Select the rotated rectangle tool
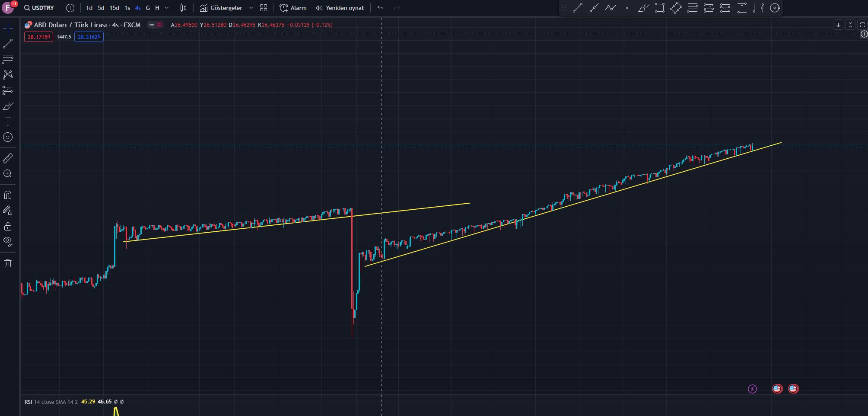The height and width of the screenshot is (416, 868). (676, 8)
